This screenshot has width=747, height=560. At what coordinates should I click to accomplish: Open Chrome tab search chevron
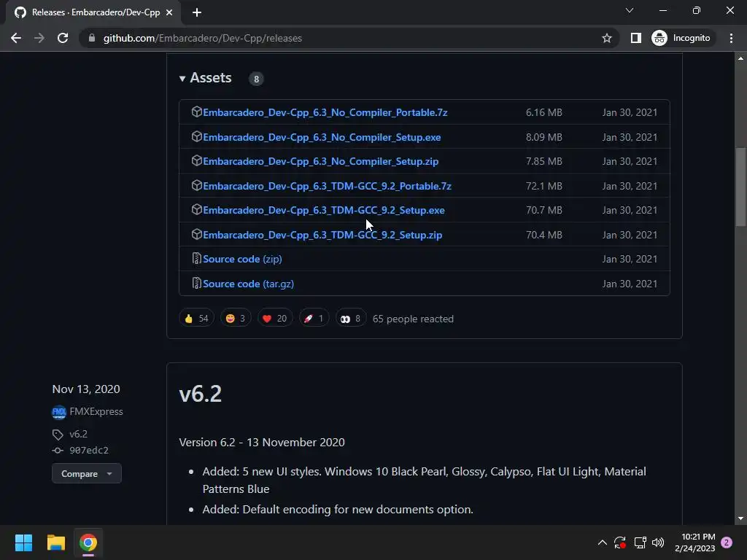coord(630,10)
